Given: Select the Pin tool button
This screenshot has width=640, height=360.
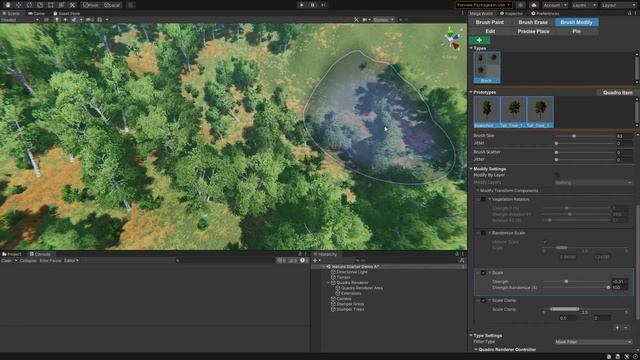Looking at the screenshot, I should pos(576,31).
